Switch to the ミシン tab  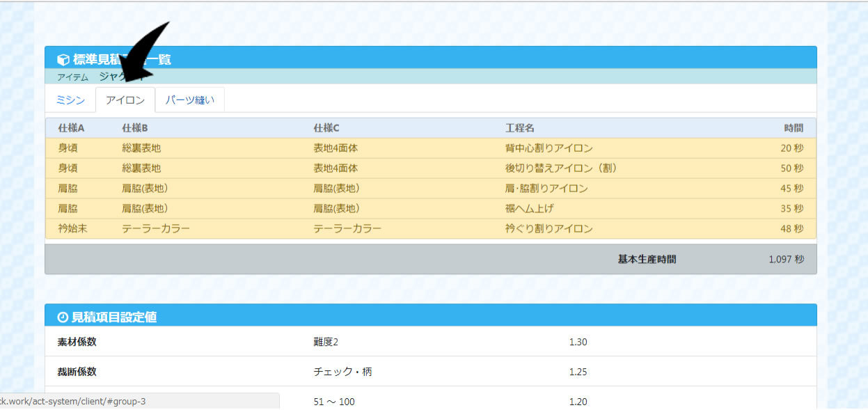click(70, 100)
